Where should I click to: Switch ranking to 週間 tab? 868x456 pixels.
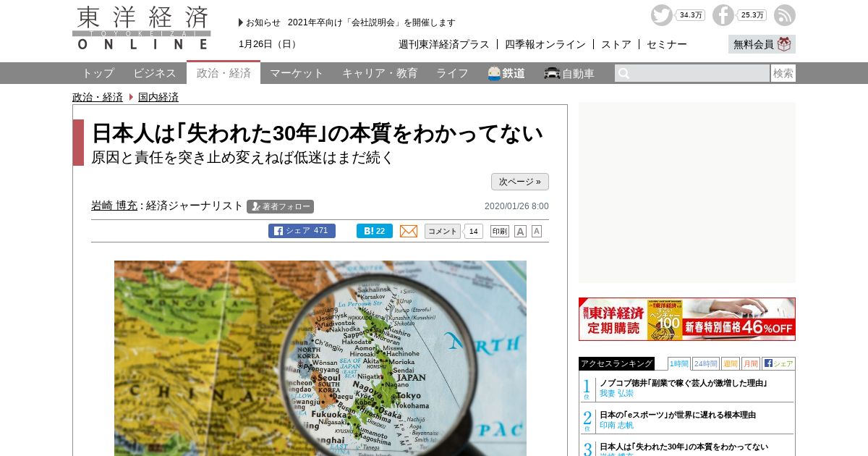730,363
